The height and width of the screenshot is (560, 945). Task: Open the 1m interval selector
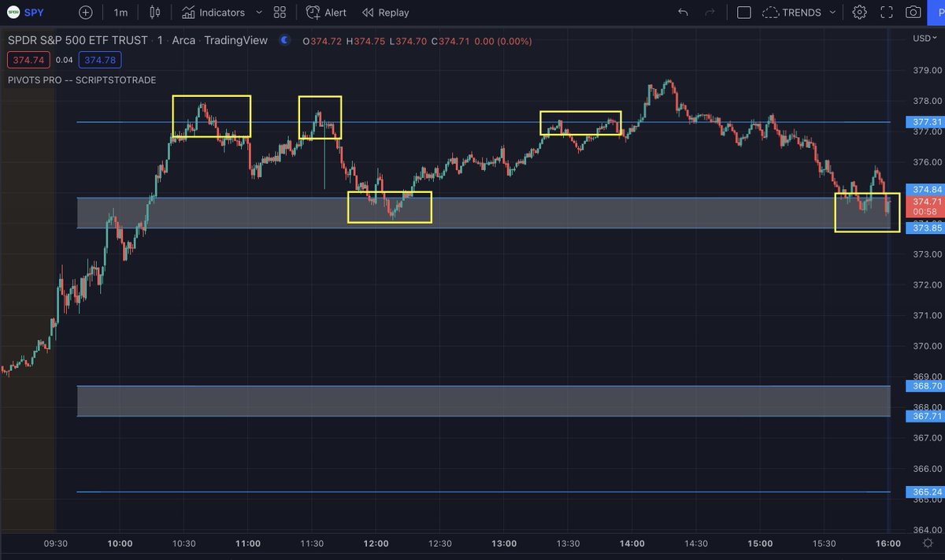(120, 13)
